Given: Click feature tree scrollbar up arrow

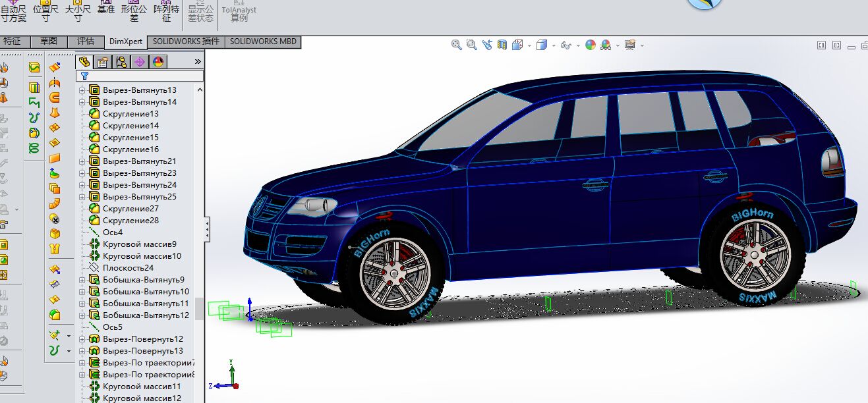Looking at the screenshot, I should pyautogui.click(x=200, y=90).
